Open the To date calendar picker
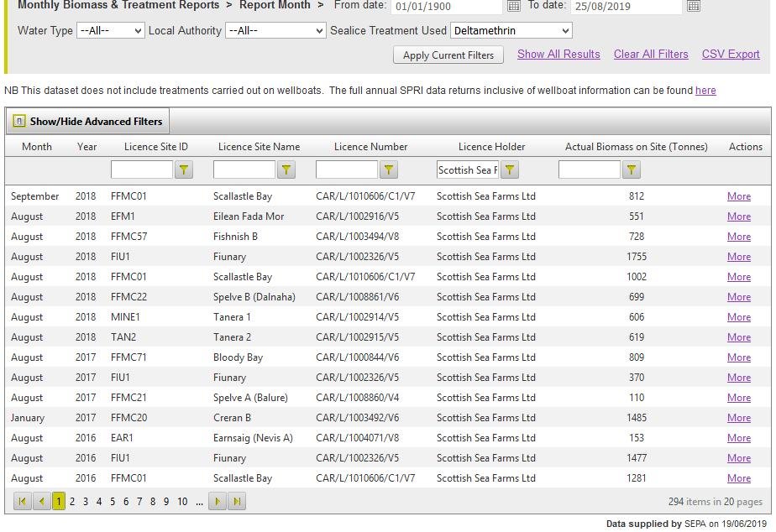This screenshot has width=776, height=532. pyautogui.click(x=693, y=7)
